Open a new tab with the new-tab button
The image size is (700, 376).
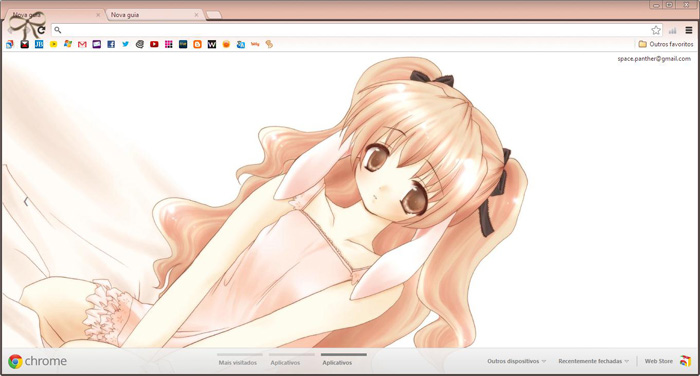pyautogui.click(x=214, y=15)
